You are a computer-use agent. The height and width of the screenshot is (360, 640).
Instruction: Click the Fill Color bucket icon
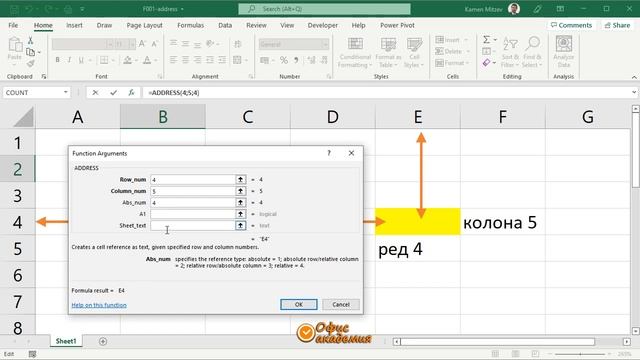(127, 60)
